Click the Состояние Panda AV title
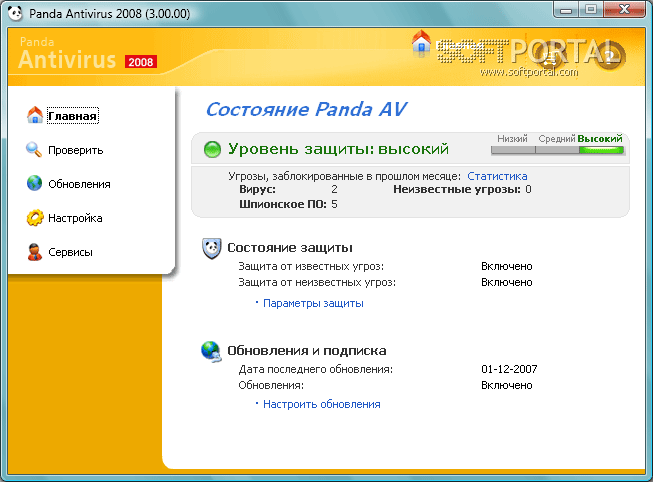 click(x=306, y=110)
